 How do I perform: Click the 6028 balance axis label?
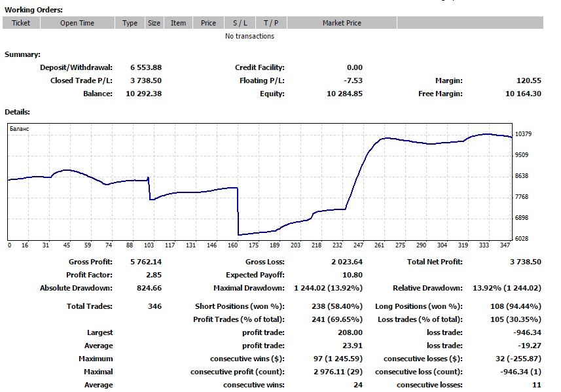(x=522, y=239)
